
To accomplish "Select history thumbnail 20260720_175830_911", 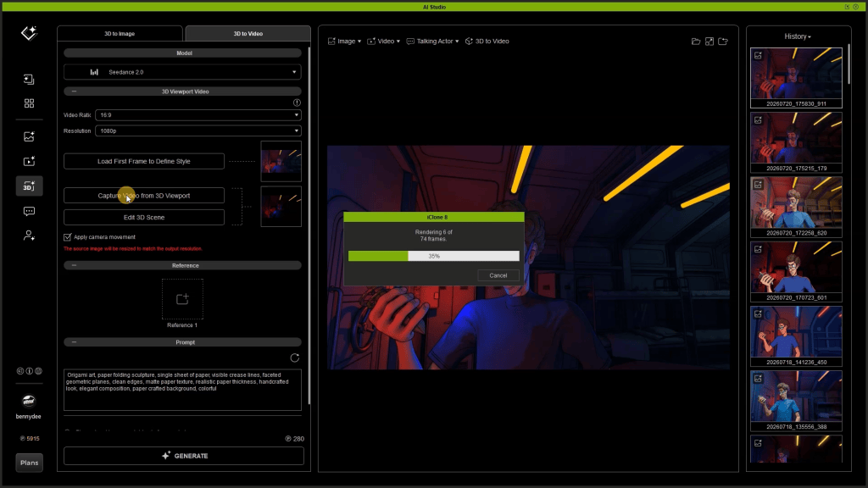I will 796,78.
